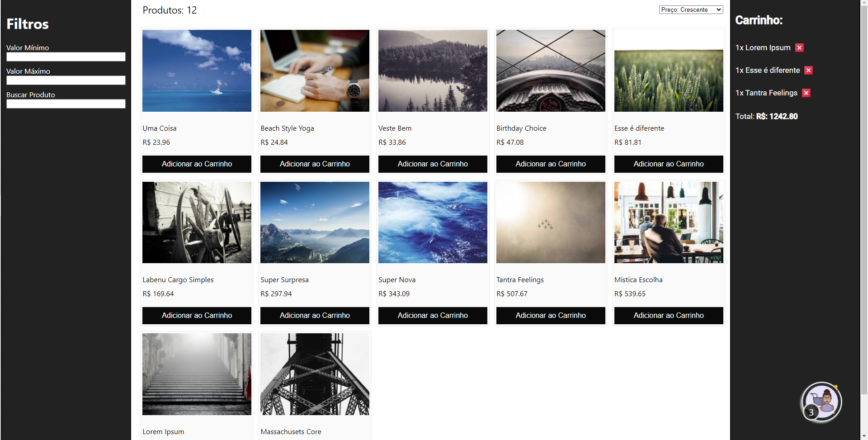Viewport: 868px width, 440px height.
Task: Remove Esse é diferente from cart
Action: click(809, 71)
